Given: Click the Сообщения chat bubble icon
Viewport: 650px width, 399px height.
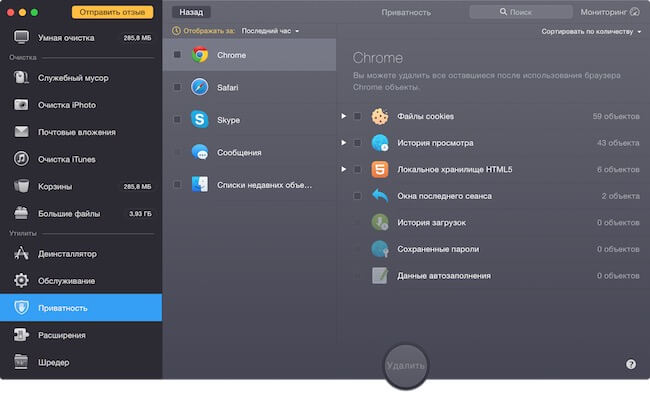Looking at the screenshot, I should [200, 152].
